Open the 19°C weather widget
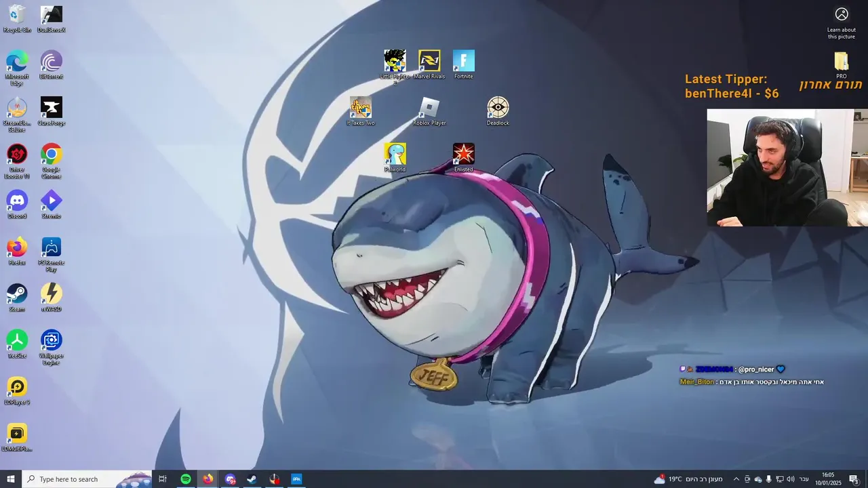This screenshot has width=868, height=488. coord(688,479)
